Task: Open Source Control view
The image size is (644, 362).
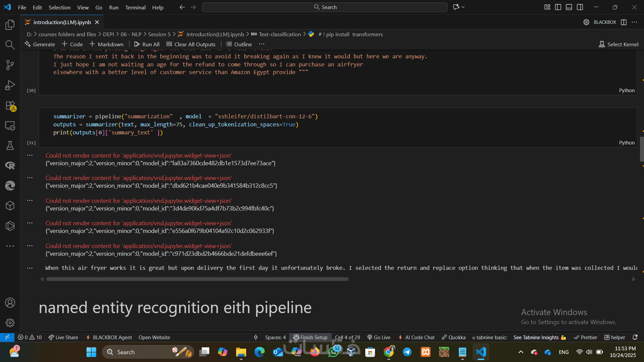Action: [10, 65]
